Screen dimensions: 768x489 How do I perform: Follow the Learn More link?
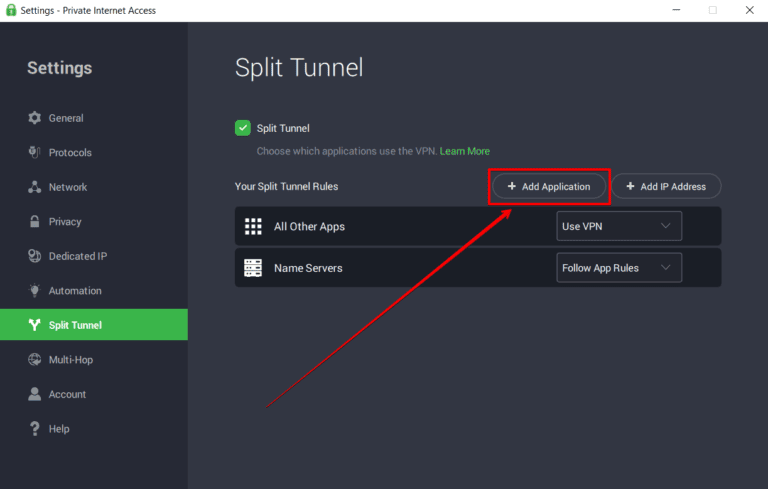(x=464, y=151)
